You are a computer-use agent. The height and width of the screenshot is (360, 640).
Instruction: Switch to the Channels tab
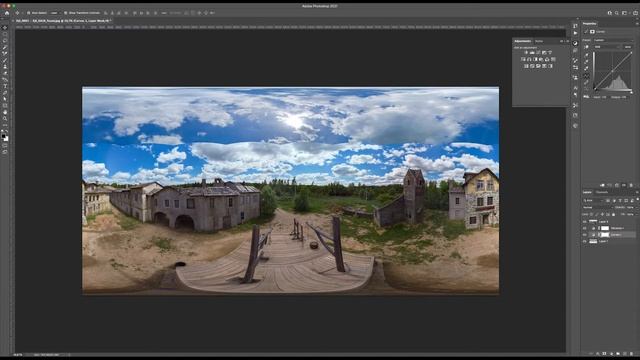[x=602, y=192]
